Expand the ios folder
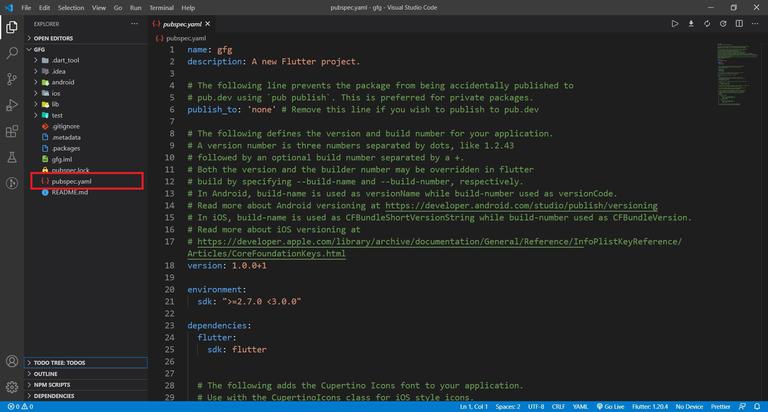This screenshot has height=412, width=768. click(86, 93)
